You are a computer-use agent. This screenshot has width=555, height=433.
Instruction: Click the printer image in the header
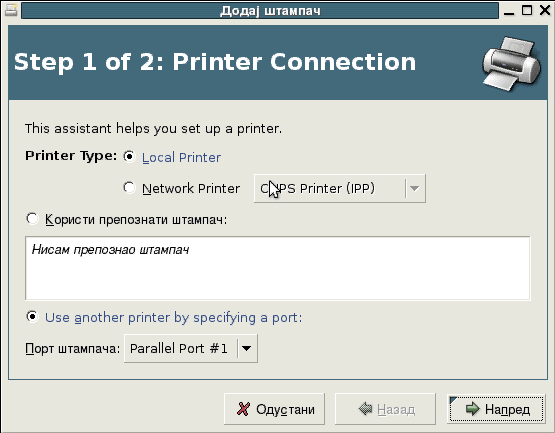(512, 64)
